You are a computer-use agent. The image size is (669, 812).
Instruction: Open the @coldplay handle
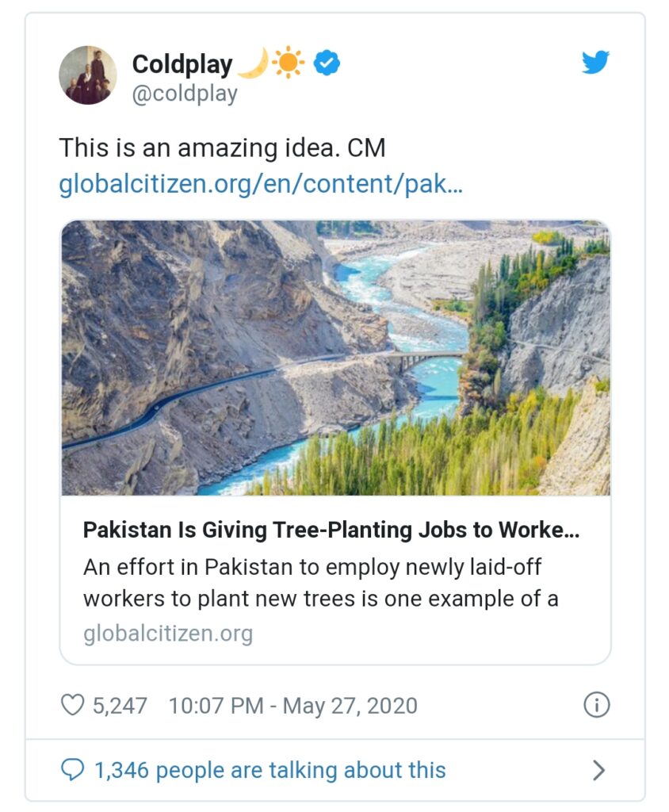click(185, 94)
